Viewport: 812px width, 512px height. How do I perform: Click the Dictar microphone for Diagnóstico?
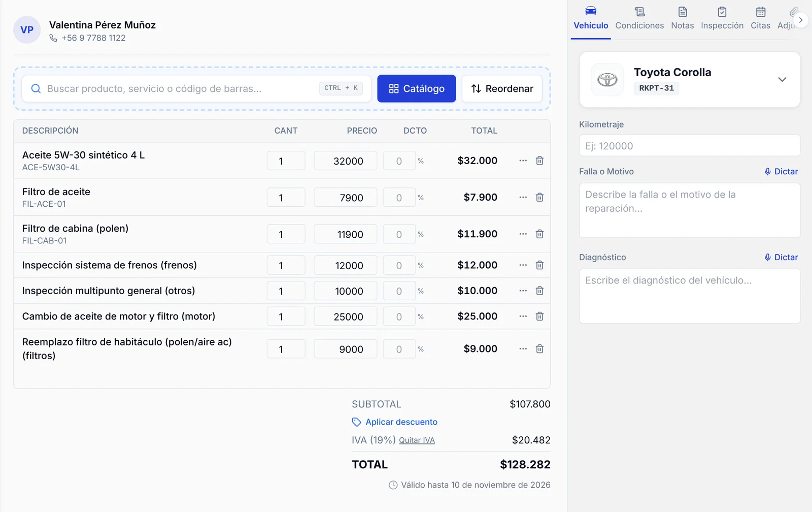point(781,258)
